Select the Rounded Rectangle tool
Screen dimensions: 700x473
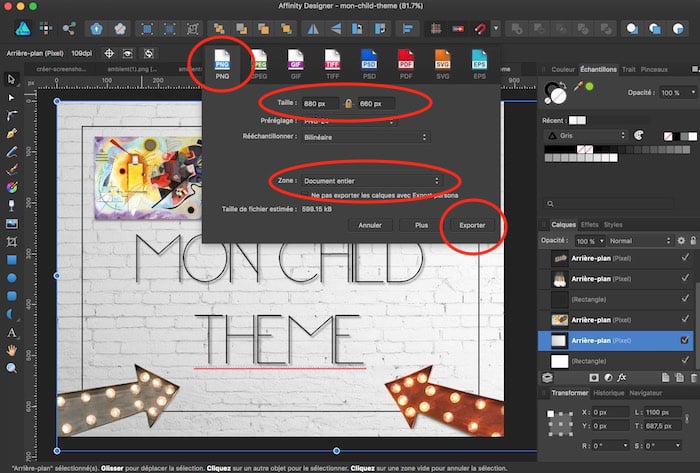12,296
